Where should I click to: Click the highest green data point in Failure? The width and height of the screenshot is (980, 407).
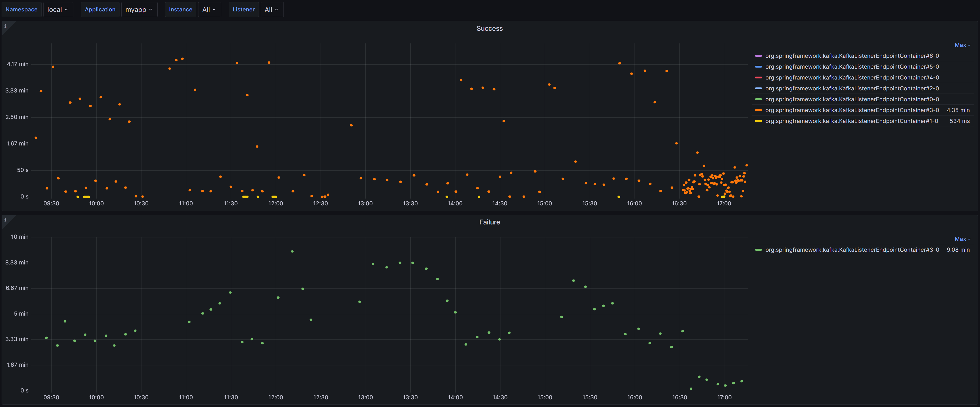pyautogui.click(x=292, y=251)
